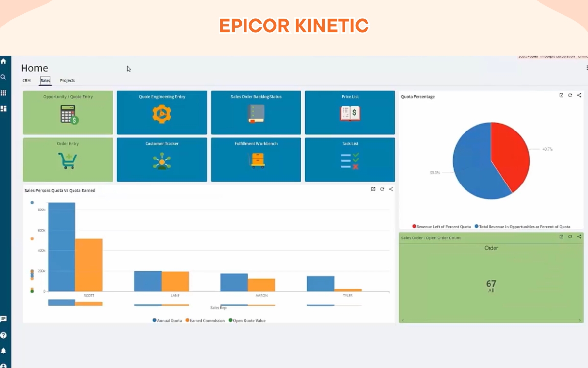The height and width of the screenshot is (368, 588).
Task: Toggle the Annual Quota legend series
Action: click(x=167, y=320)
